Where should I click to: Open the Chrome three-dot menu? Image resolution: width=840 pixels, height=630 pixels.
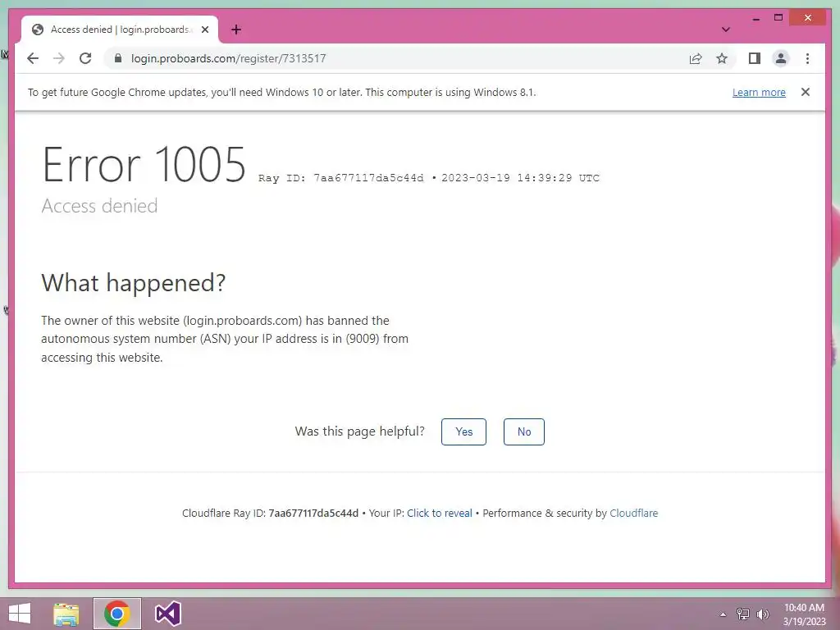(x=807, y=58)
